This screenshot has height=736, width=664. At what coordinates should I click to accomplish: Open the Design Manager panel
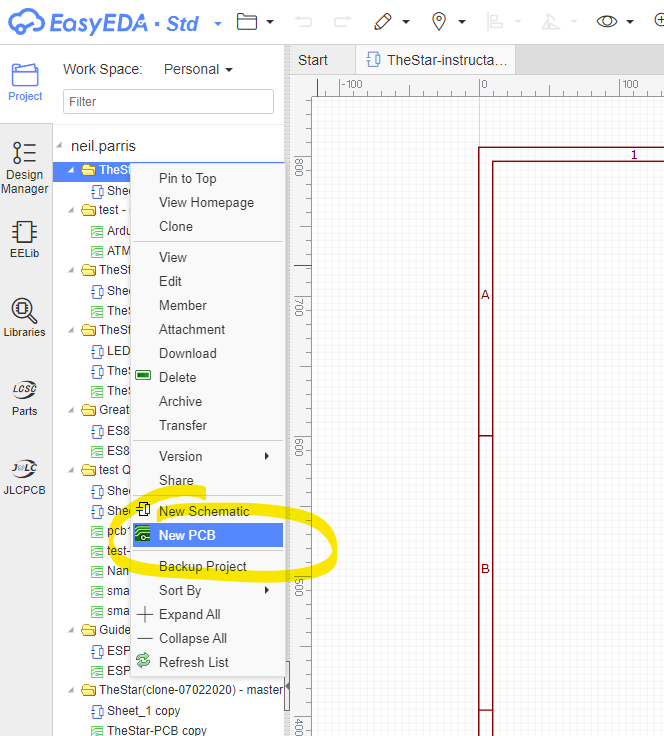point(24,168)
